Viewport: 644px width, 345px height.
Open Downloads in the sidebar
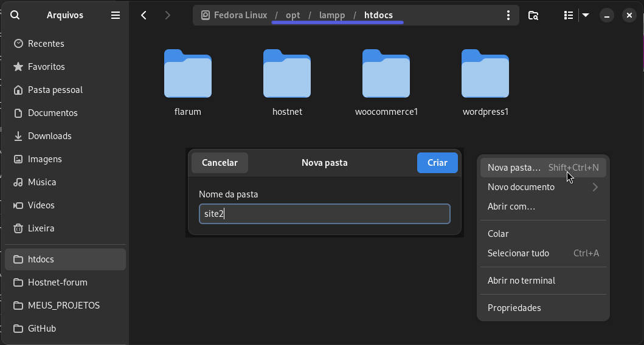[65, 136]
